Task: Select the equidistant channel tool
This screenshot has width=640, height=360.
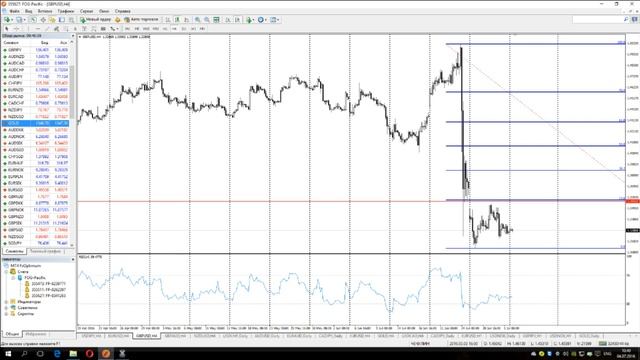Action: click(x=56, y=29)
